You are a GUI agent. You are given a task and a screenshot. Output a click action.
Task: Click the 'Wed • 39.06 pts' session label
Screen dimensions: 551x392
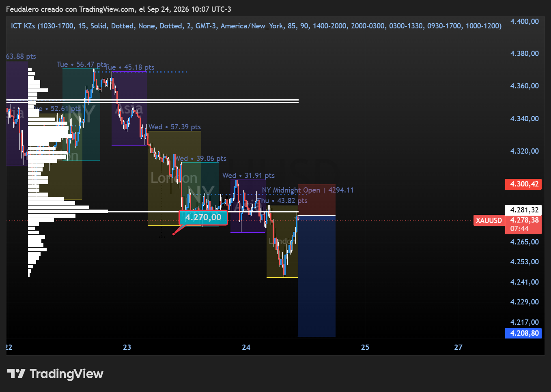point(200,159)
